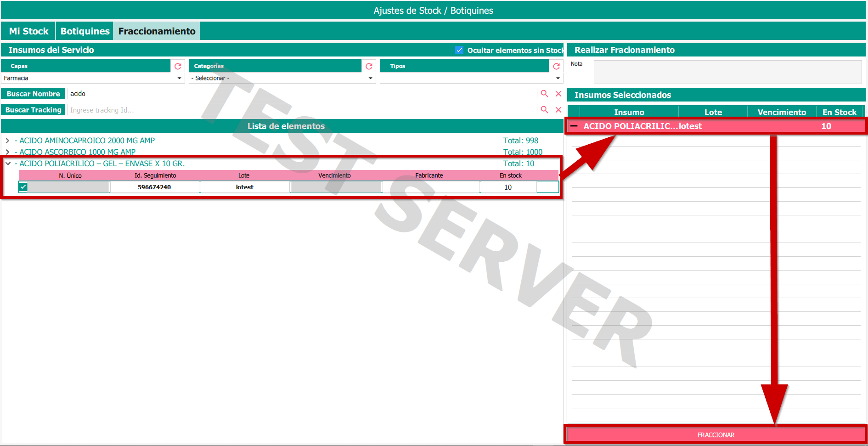Click the Buscar Tracking search magnifier

(x=544, y=110)
